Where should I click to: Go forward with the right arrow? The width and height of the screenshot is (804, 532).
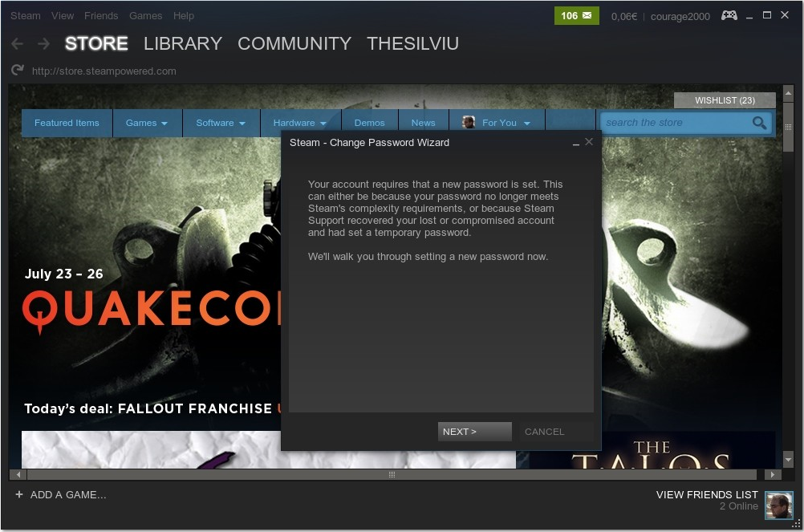[44, 44]
